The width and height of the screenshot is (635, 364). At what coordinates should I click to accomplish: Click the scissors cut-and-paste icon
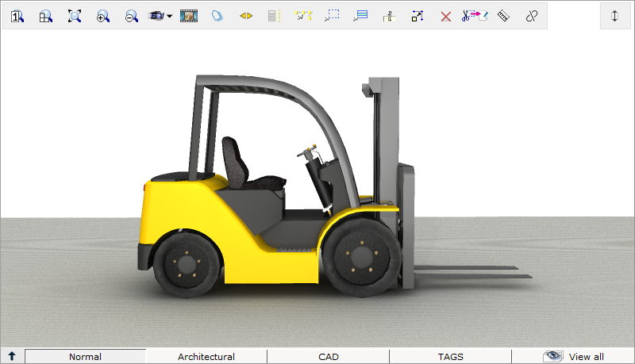[475, 16]
